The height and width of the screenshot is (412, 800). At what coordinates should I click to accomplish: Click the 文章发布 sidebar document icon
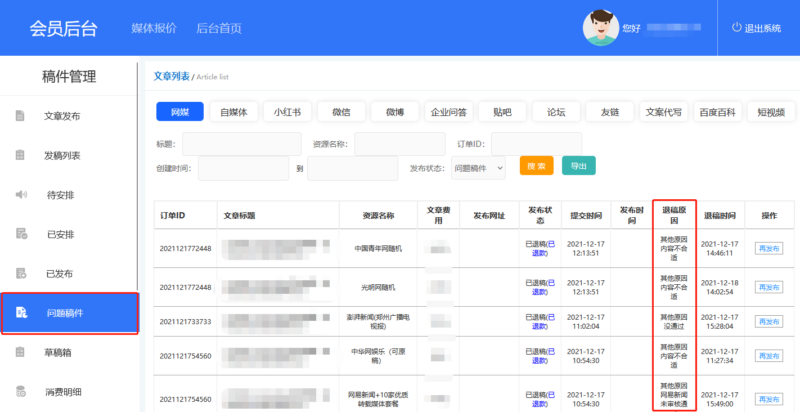point(20,116)
